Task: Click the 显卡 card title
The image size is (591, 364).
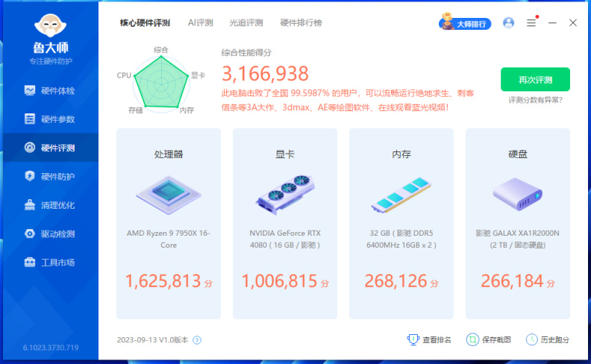Action: [x=285, y=154]
